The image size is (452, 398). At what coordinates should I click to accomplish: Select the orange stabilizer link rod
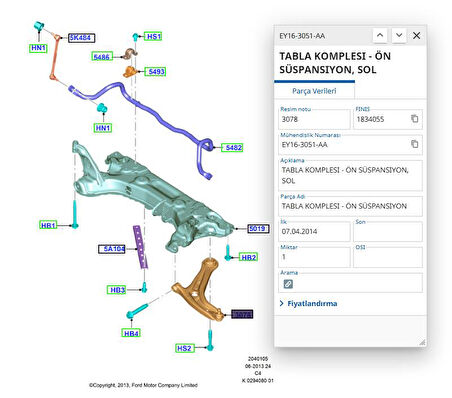tap(55, 58)
